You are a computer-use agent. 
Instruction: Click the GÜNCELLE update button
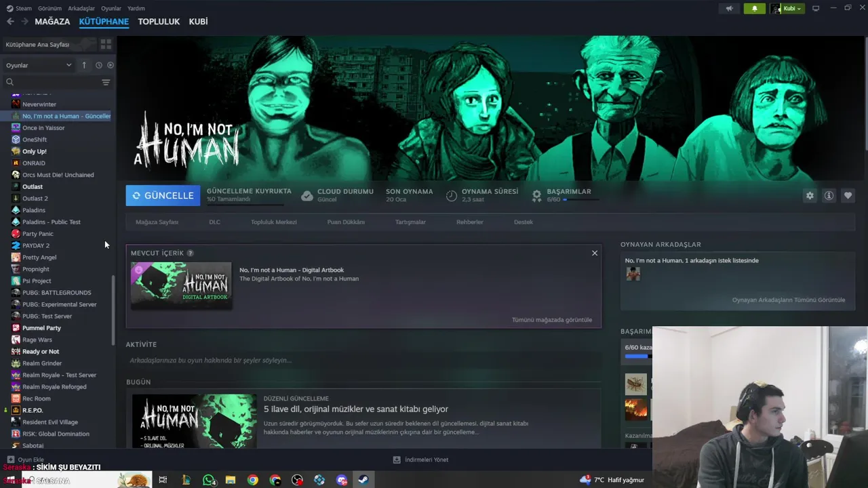[163, 195]
